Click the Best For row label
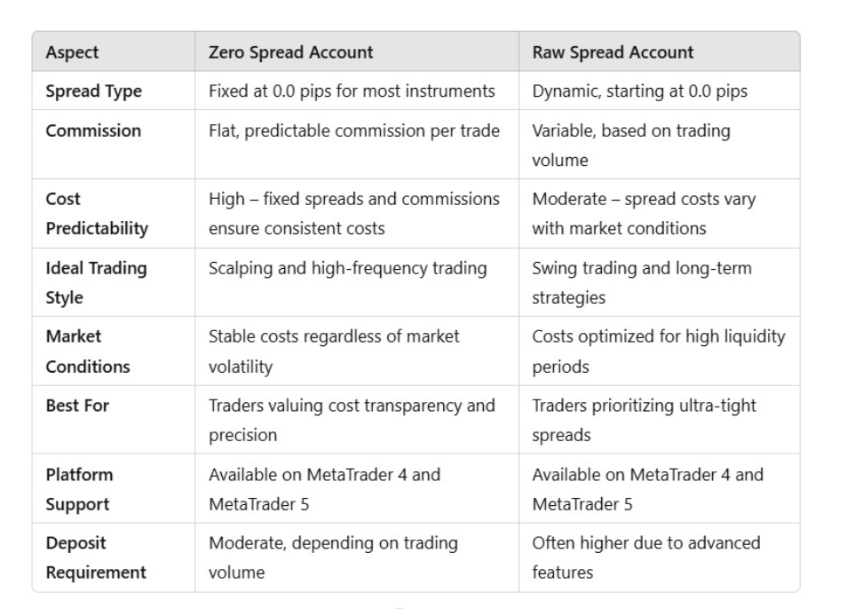 pyautogui.click(x=77, y=406)
